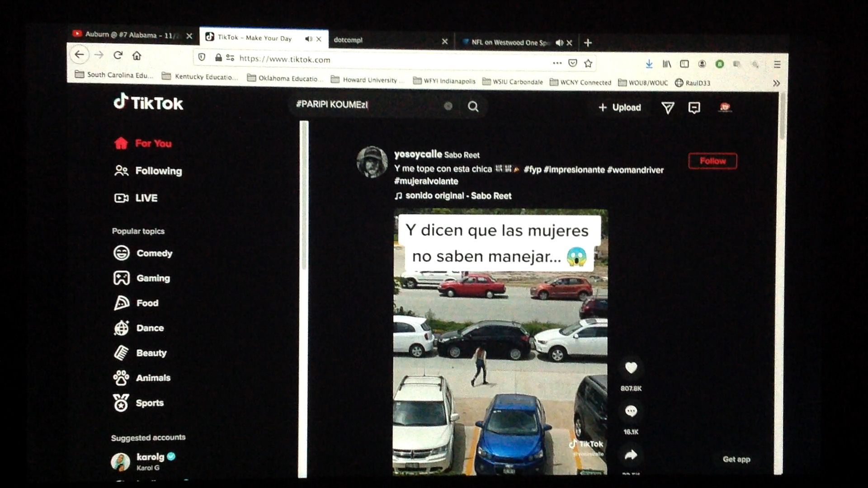
Task: Go forward in the browser
Action: click(x=99, y=55)
